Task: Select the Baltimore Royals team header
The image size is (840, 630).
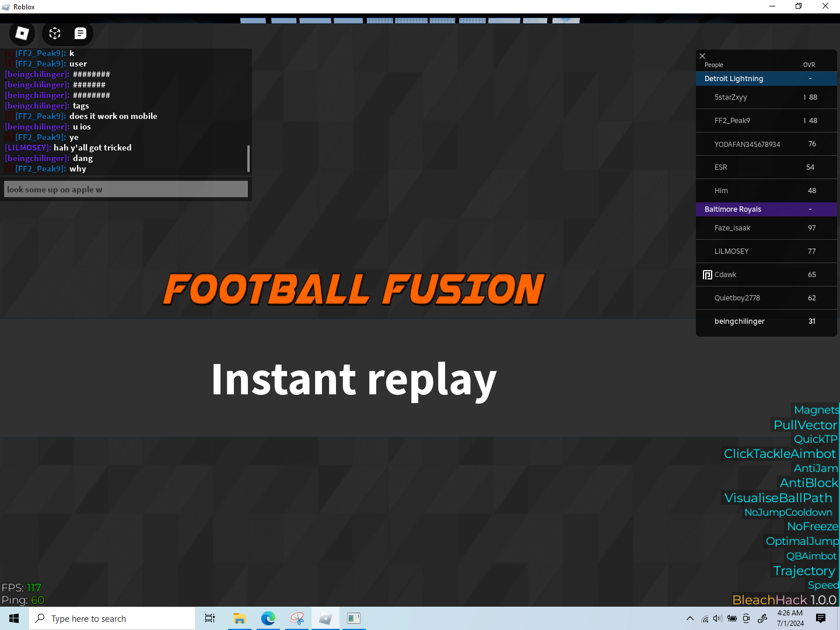Action: point(766,209)
